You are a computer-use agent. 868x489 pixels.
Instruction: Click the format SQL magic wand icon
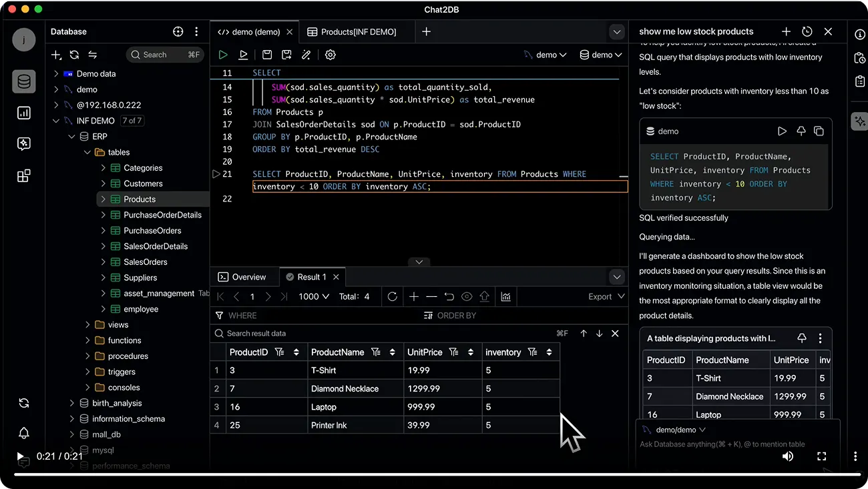click(306, 55)
